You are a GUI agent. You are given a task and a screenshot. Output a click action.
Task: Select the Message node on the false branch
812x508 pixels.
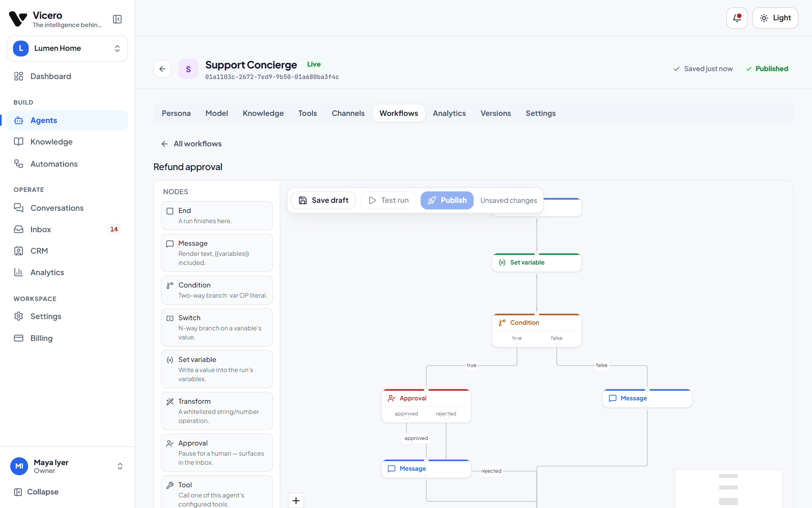647,398
